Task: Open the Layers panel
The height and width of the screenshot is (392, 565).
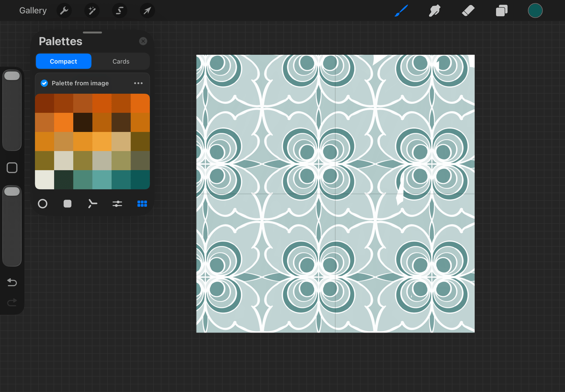Action: click(501, 11)
